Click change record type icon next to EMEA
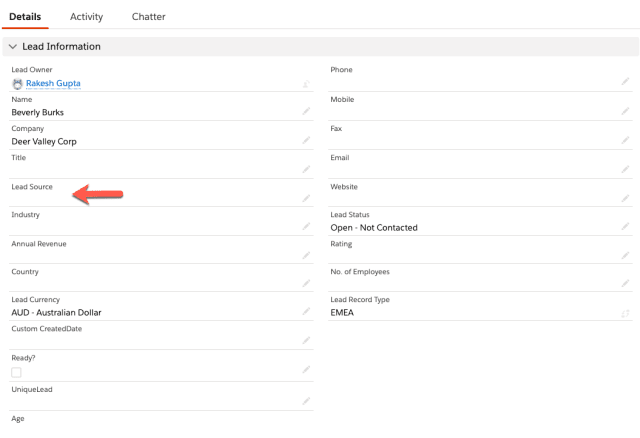The width and height of the screenshot is (640, 438). pos(625,313)
